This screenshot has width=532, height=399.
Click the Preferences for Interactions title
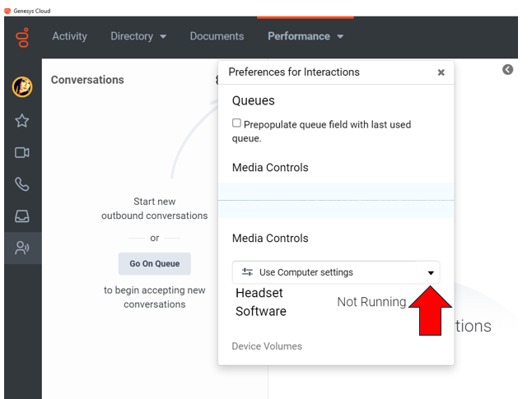(x=294, y=72)
